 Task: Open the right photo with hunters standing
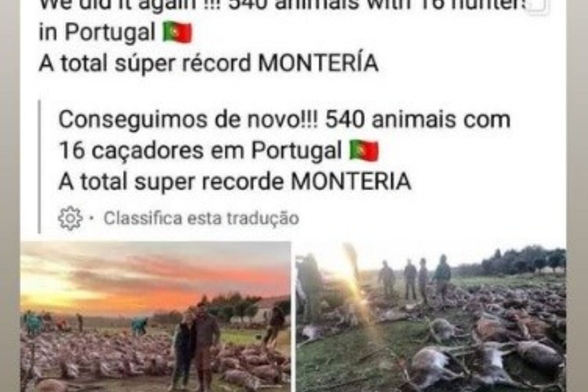[431, 317]
